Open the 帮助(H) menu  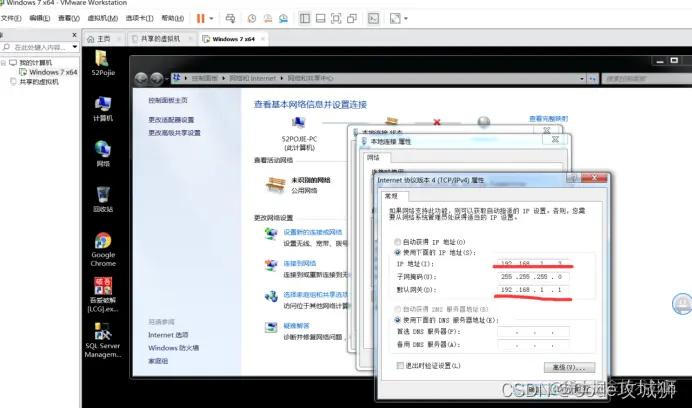pyautogui.click(x=173, y=18)
